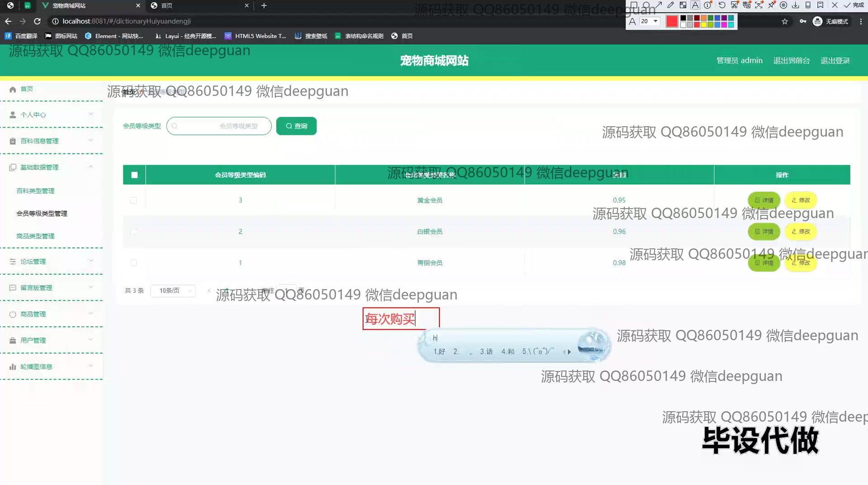The width and height of the screenshot is (868, 485).
Task: Click 修改 for 白银会员 row
Action: [x=801, y=231]
